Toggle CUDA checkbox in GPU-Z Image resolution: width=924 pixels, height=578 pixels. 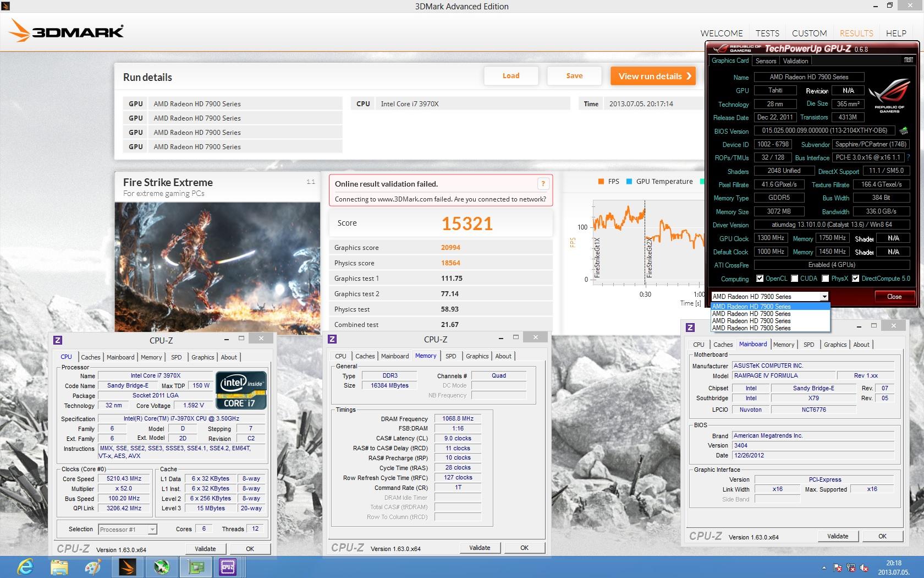pyautogui.click(x=794, y=279)
